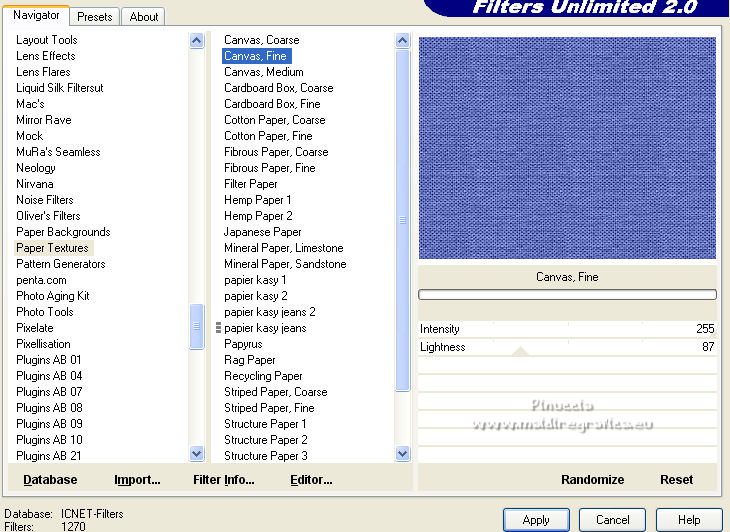This screenshot has width=730, height=532.
Task: Select Liquid Silk Filtersut category
Action: [x=60, y=88]
